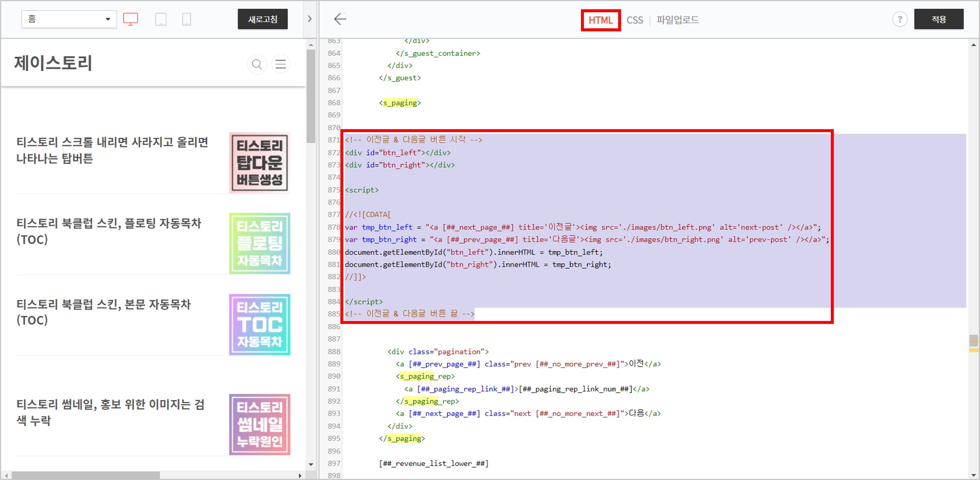Collapse preview panel with chevron arrow
The height and width of the screenshot is (480, 980).
pyautogui.click(x=310, y=19)
